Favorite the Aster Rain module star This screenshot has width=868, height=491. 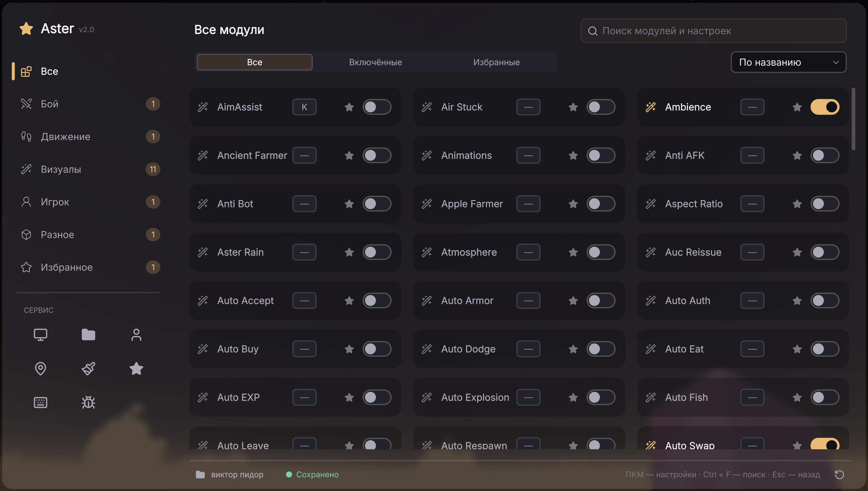pyautogui.click(x=349, y=252)
